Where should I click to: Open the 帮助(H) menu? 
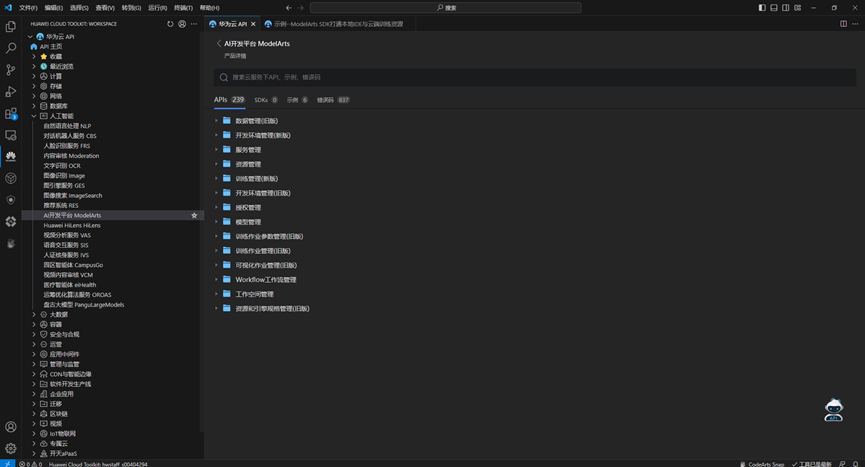(210, 8)
